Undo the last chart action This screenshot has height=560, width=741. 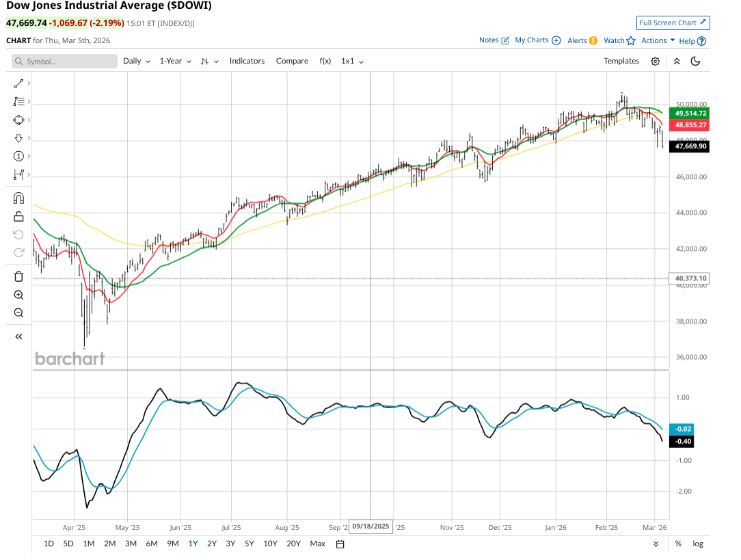point(18,235)
